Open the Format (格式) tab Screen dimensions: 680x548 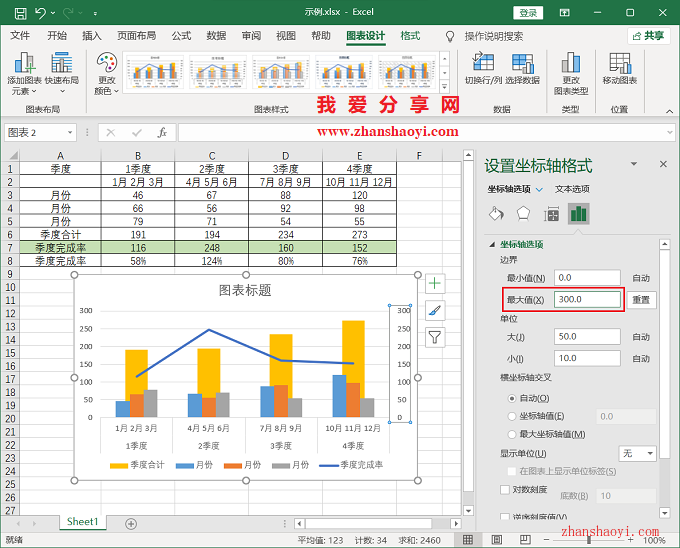(x=410, y=36)
